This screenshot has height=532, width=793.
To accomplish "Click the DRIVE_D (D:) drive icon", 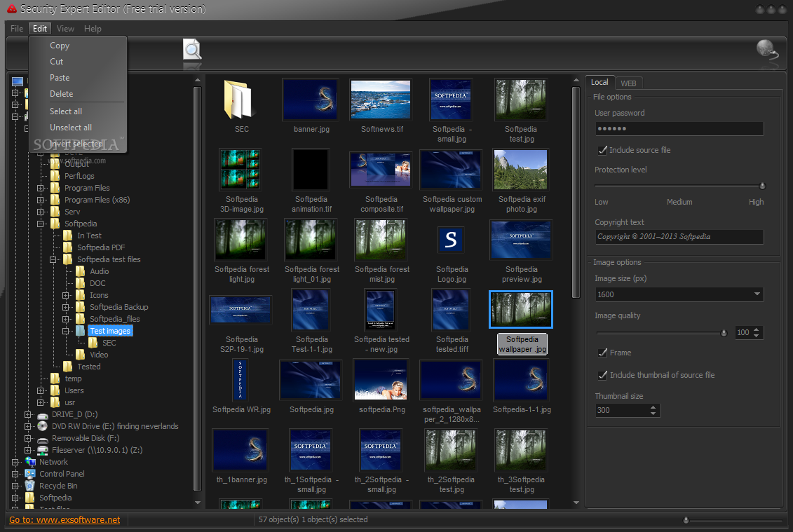I will point(43,415).
